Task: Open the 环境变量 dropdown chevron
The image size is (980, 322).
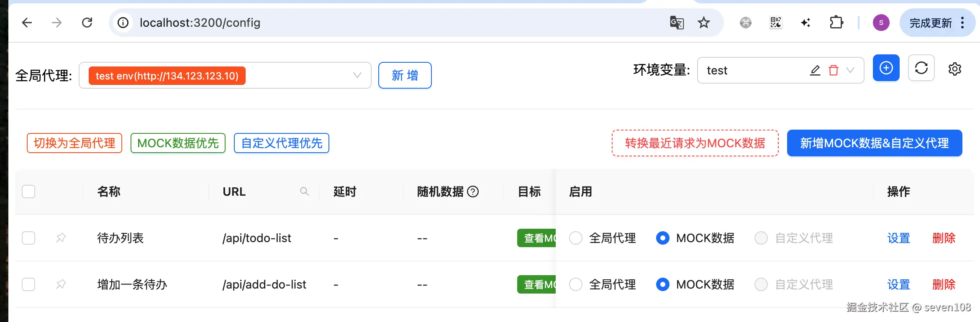Action: click(850, 70)
